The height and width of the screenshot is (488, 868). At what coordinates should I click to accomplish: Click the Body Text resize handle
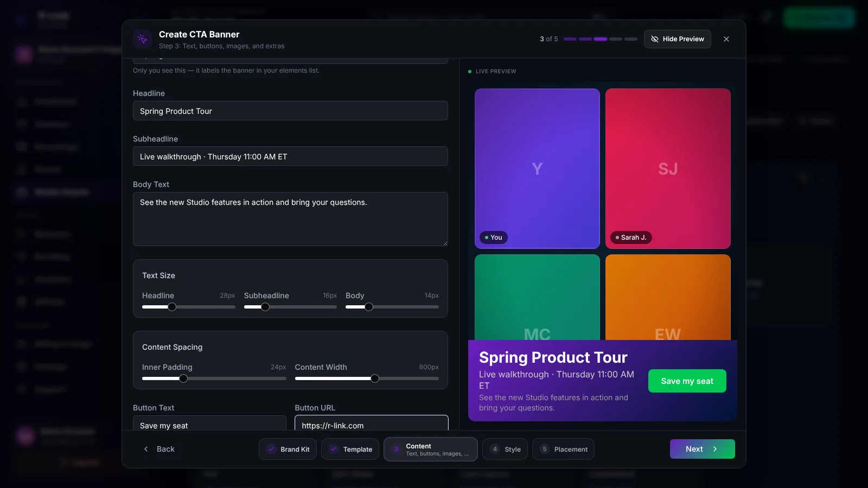coord(445,243)
